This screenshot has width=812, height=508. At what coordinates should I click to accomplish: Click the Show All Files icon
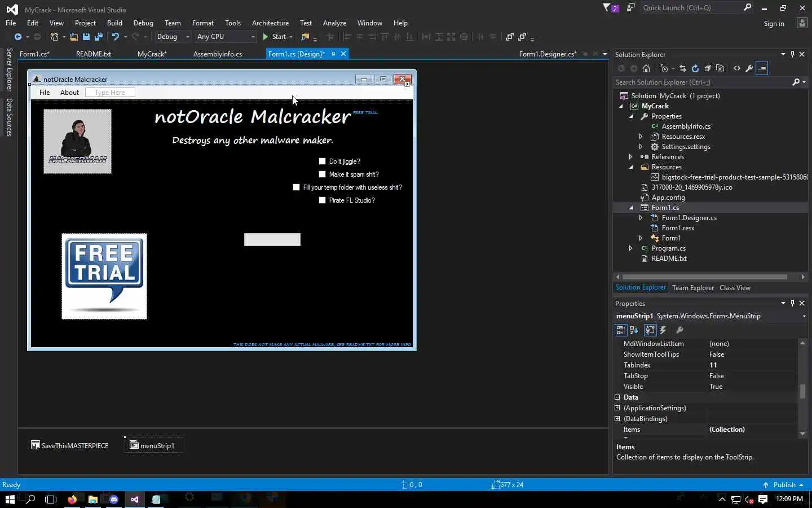(720, 68)
